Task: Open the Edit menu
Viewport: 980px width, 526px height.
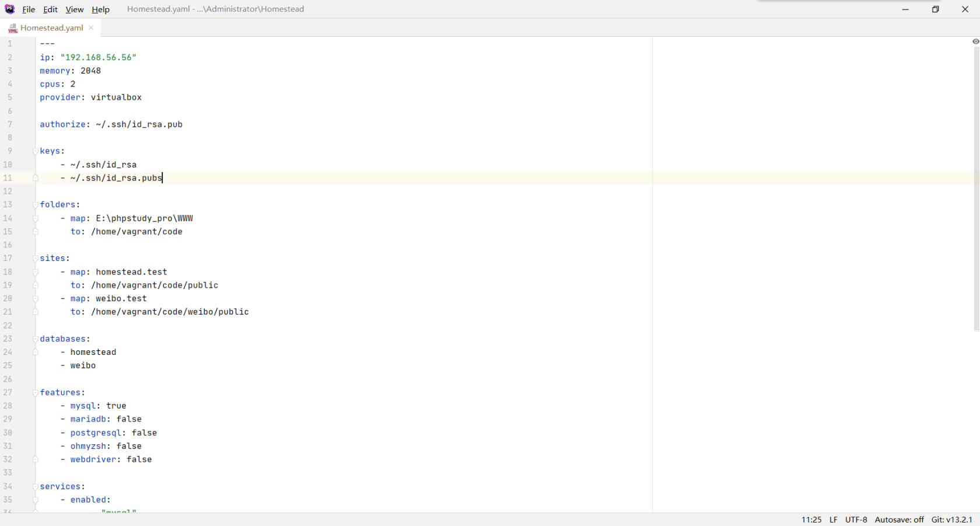Action: point(50,9)
